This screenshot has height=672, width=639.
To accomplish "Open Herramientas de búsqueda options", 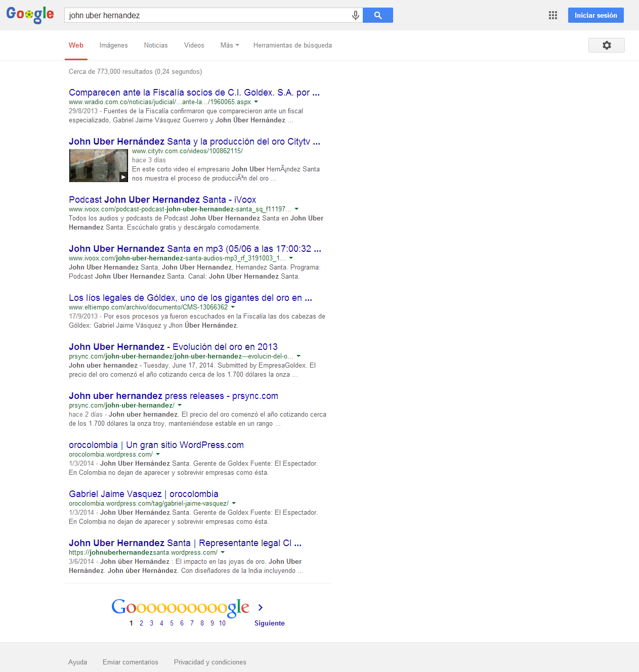I will click(292, 45).
